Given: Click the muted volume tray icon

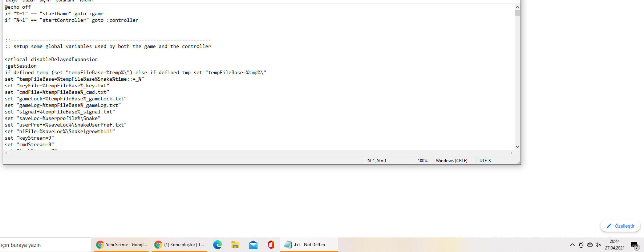Looking at the screenshot, I should pos(598,245).
